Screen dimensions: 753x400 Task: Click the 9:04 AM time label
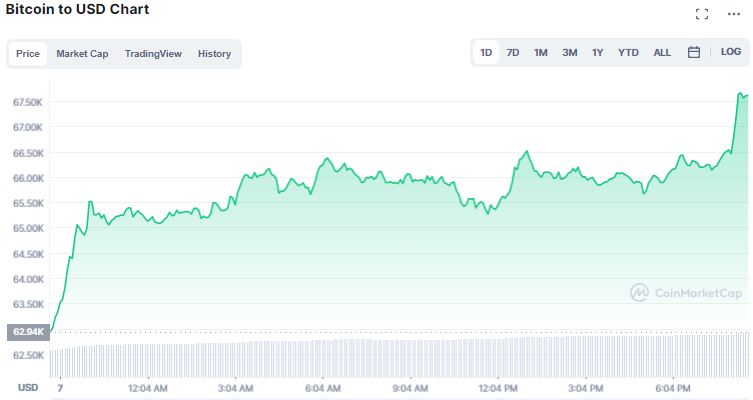410,388
